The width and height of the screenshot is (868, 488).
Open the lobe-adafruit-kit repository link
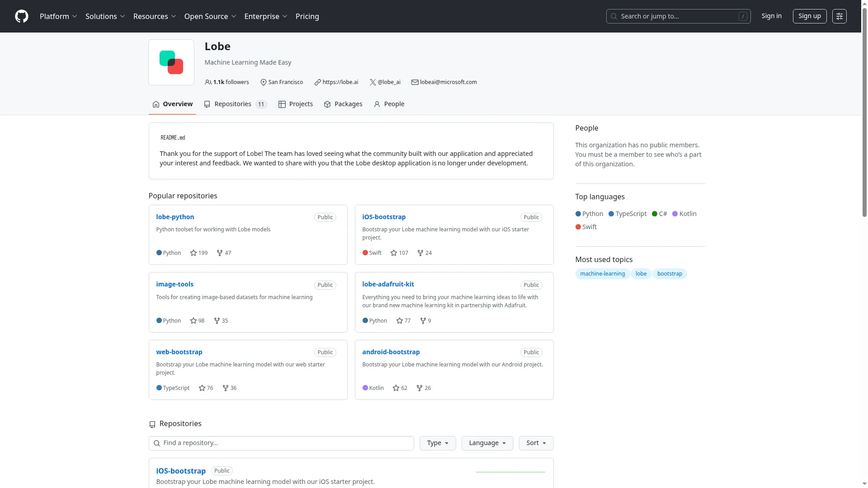388,284
